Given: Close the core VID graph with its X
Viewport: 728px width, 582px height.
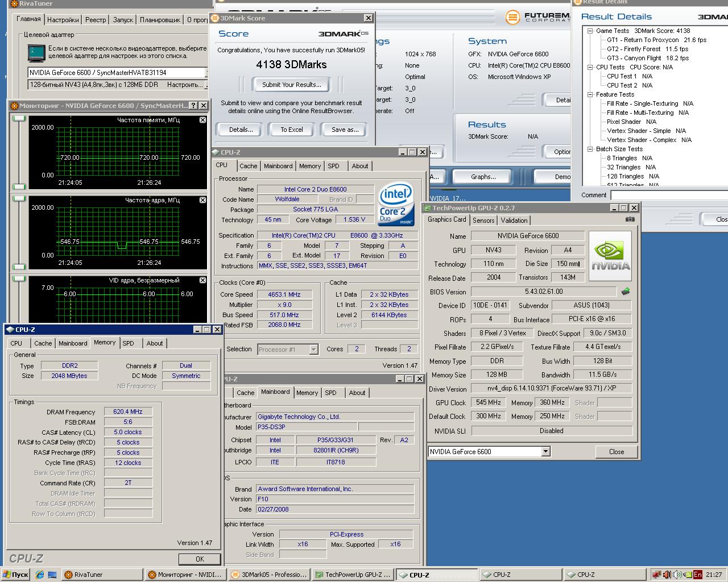Looking at the screenshot, I should (202, 280).
